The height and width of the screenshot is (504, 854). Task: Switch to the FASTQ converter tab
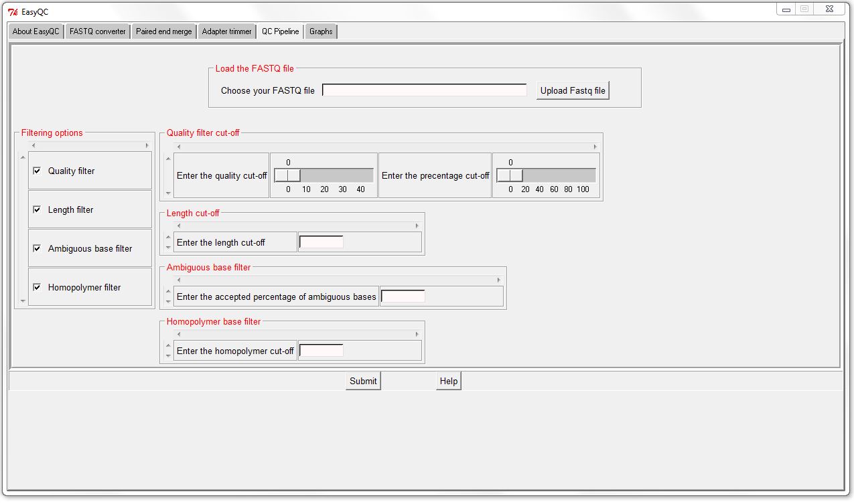pyautogui.click(x=98, y=31)
